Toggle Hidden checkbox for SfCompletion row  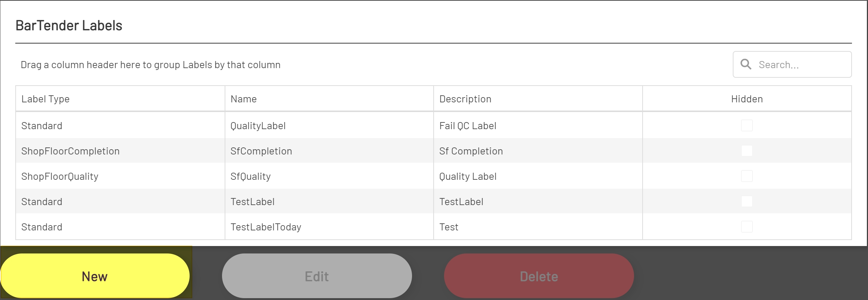[747, 151]
